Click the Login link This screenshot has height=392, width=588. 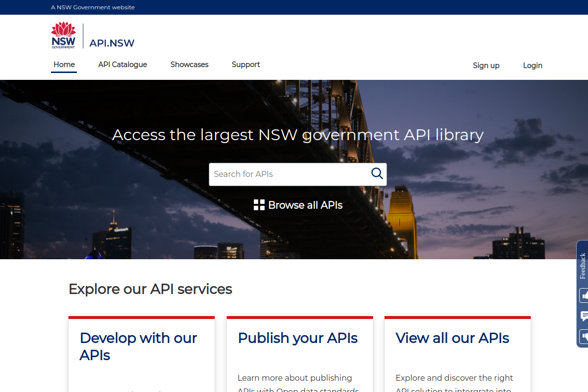pyautogui.click(x=533, y=65)
